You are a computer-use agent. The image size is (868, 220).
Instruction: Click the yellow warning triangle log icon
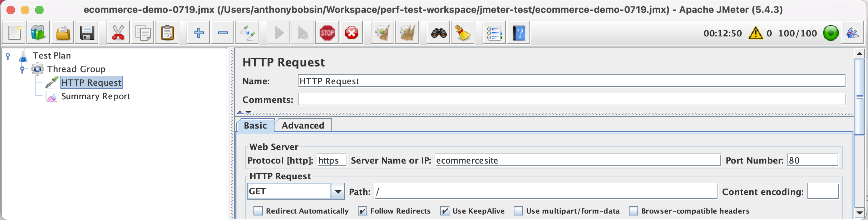click(x=756, y=33)
